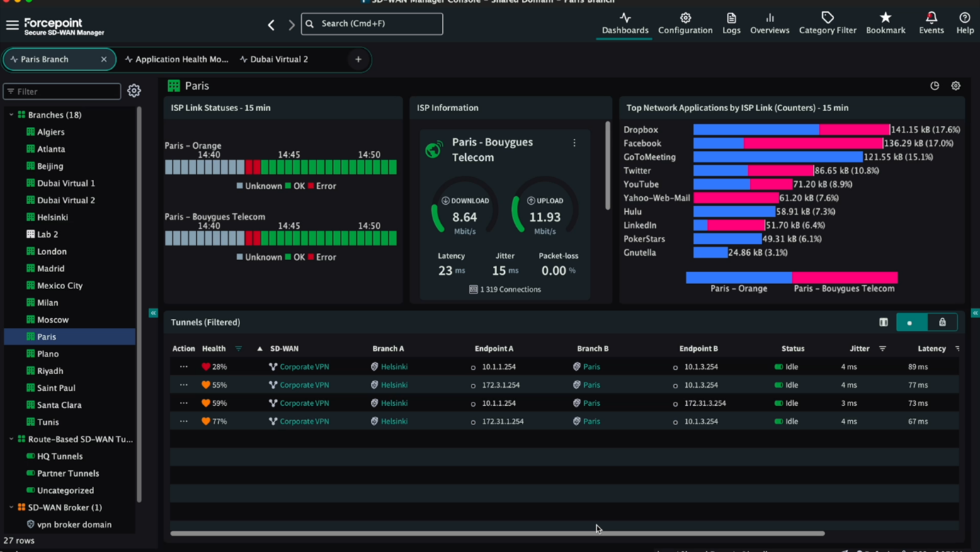This screenshot has width=980, height=552.
Task: Collapse the right side panel arrow
Action: tap(975, 312)
